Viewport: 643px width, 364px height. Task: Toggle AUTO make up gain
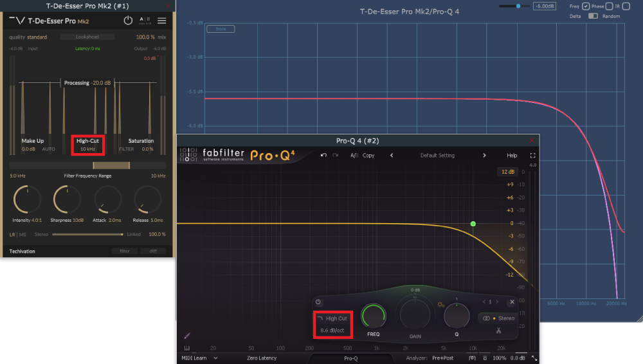(48, 149)
